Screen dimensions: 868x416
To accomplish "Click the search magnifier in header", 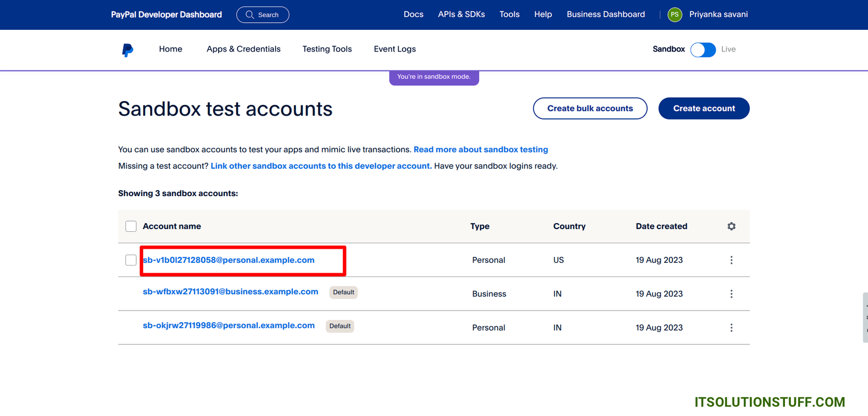I will tap(250, 15).
